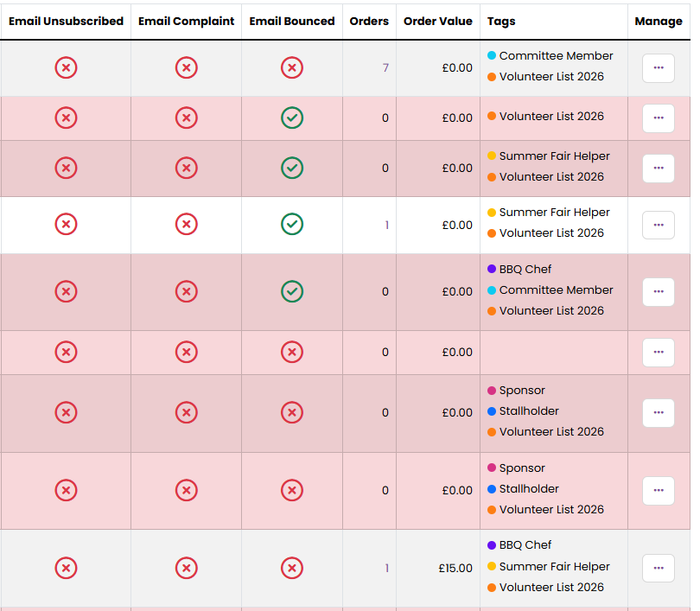Open the 1 order link beside £15.00

(386, 568)
